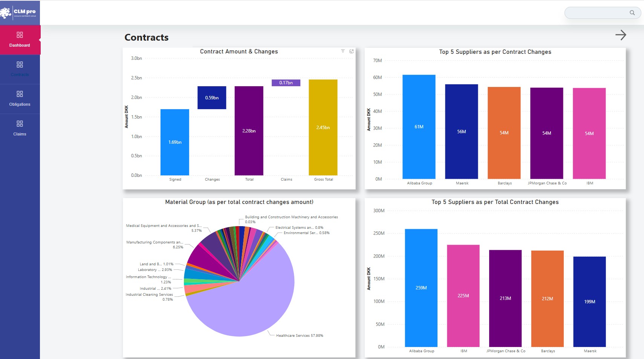
Task: Click the Information Technology 1.23% label
Action: [148, 279]
